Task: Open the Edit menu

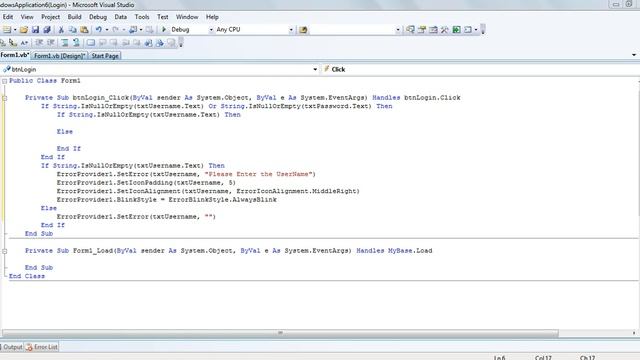Action: click(x=8, y=17)
